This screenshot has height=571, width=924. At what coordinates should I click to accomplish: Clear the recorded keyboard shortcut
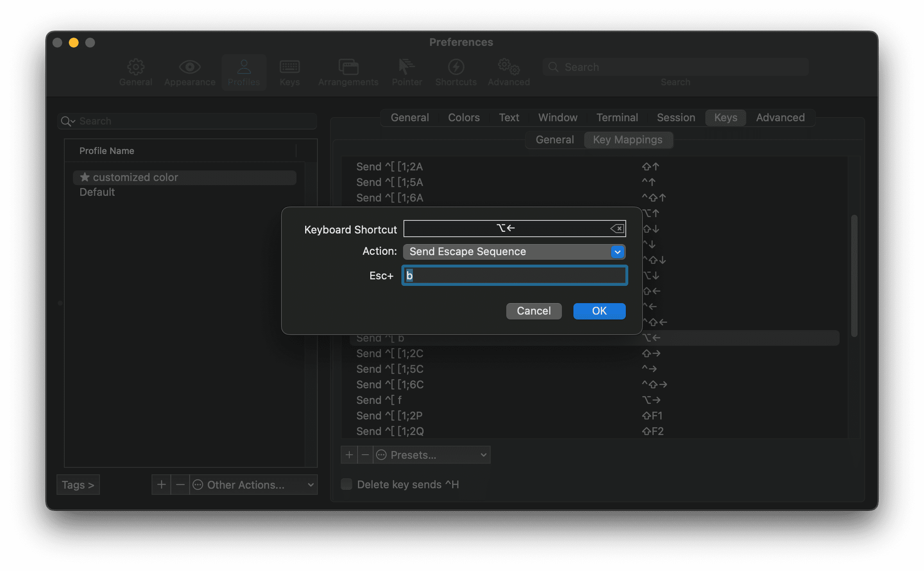point(617,229)
